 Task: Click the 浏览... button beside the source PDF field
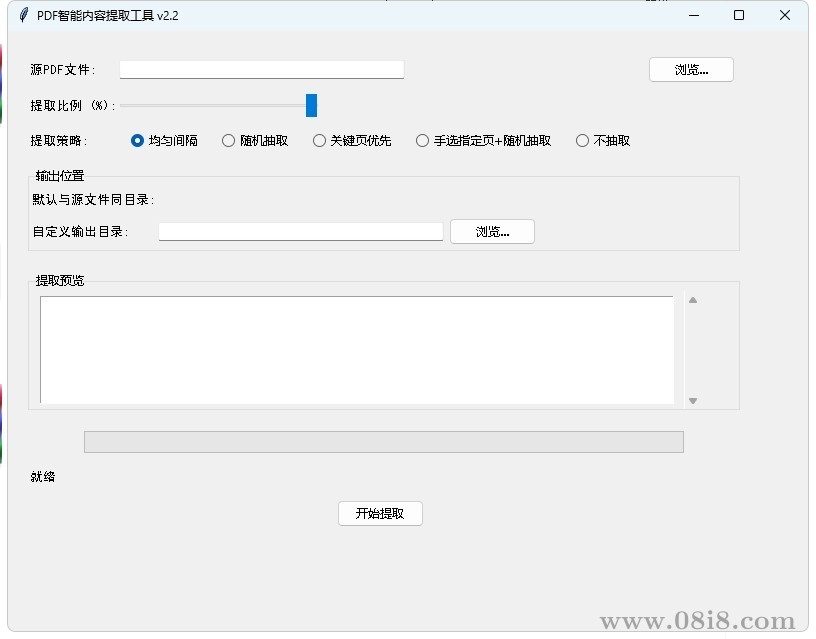coord(691,70)
